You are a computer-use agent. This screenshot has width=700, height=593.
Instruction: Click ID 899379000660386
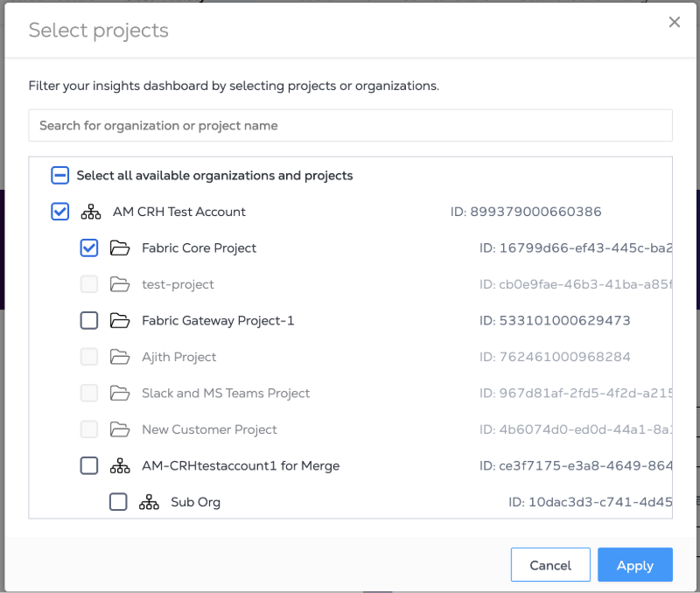coord(526,212)
